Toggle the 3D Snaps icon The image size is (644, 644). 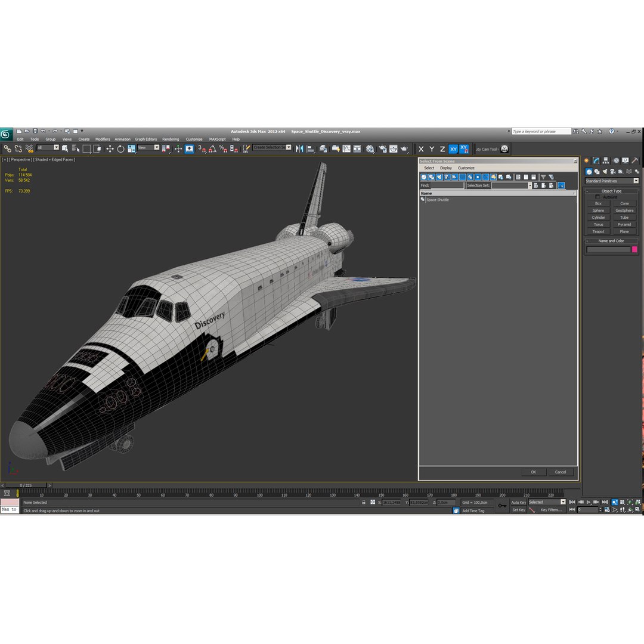point(202,148)
